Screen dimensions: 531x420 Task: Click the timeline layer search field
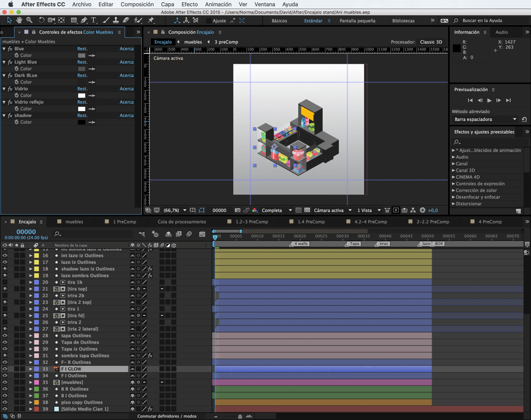(93, 234)
